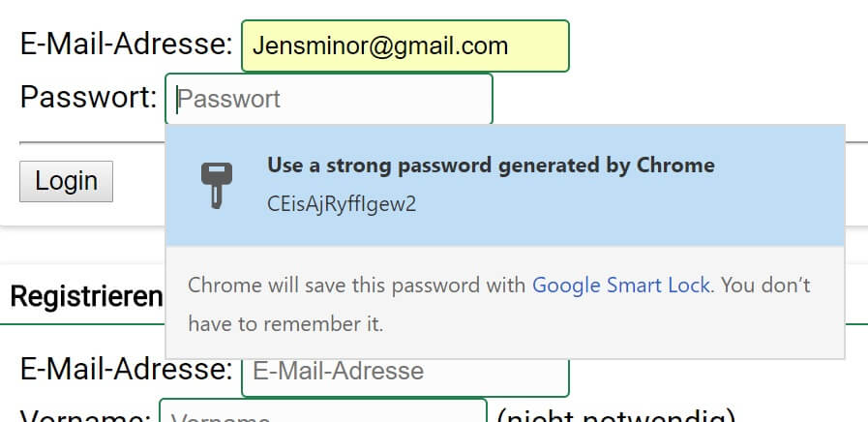The width and height of the screenshot is (868, 422).
Task: Click the Registrieren section heading
Action: pyautogui.click(x=86, y=296)
